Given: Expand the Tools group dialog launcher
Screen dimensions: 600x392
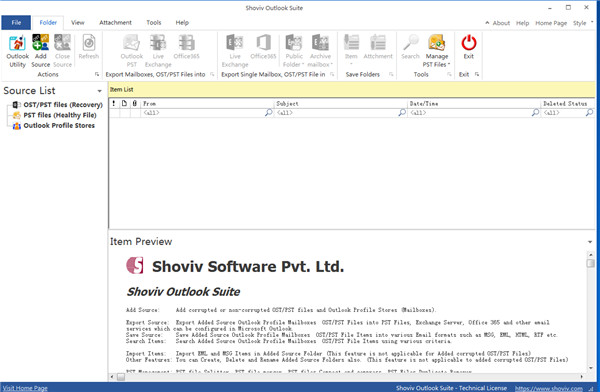Looking at the screenshot, I should tap(449, 74).
